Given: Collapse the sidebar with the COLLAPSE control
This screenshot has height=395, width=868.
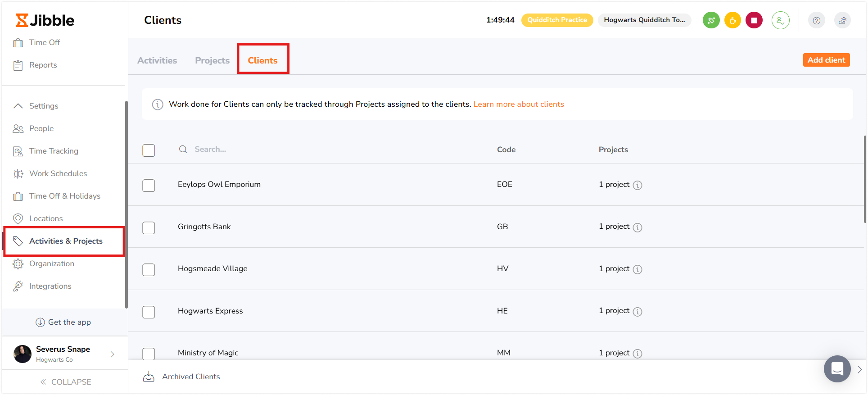Looking at the screenshot, I should pyautogui.click(x=66, y=382).
